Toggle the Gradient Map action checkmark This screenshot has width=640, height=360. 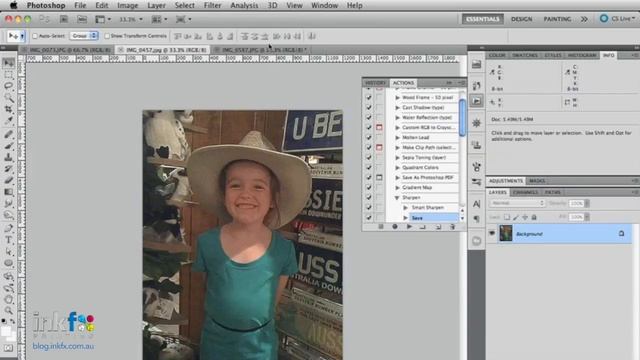pyautogui.click(x=369, y=188)
